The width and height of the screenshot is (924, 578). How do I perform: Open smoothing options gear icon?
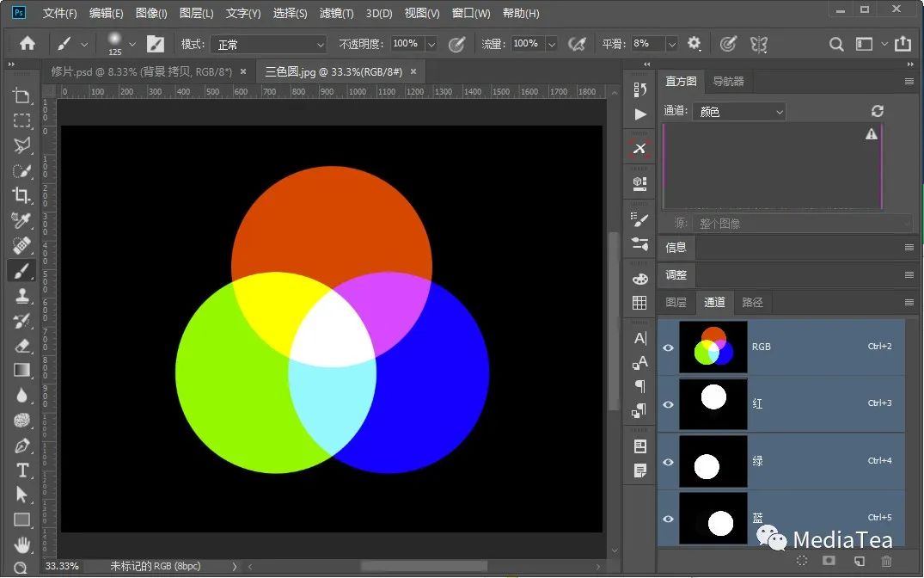pyautogui.click(x=695, y=43)
